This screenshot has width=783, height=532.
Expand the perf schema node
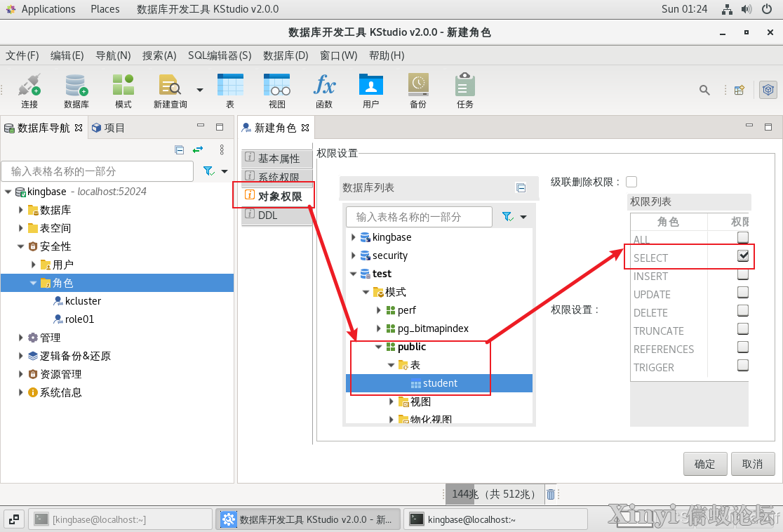click(x=378, y=310)
